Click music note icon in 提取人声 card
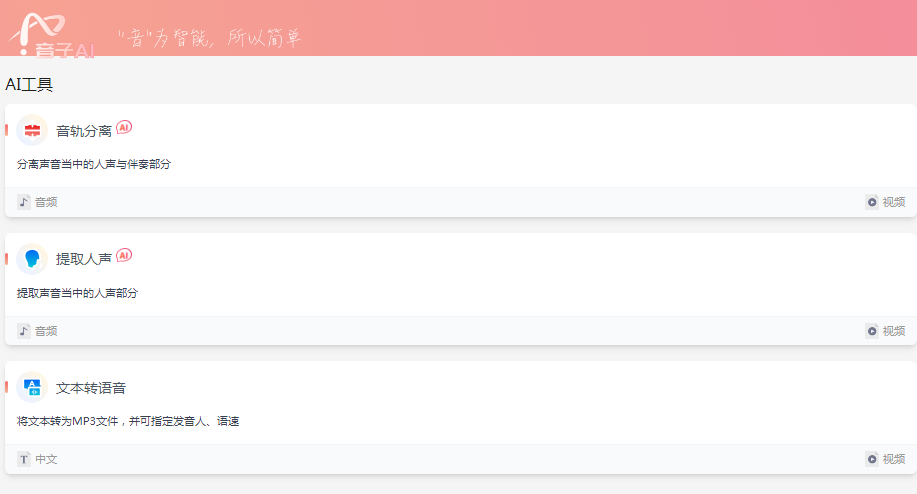Screen dimensions: 917x494 pyautogui.click(x=23, y=331)
